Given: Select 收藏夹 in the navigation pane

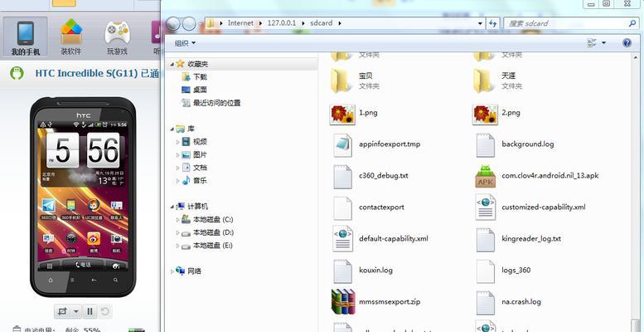Looking at the screenshot, I should pos(197,64).
